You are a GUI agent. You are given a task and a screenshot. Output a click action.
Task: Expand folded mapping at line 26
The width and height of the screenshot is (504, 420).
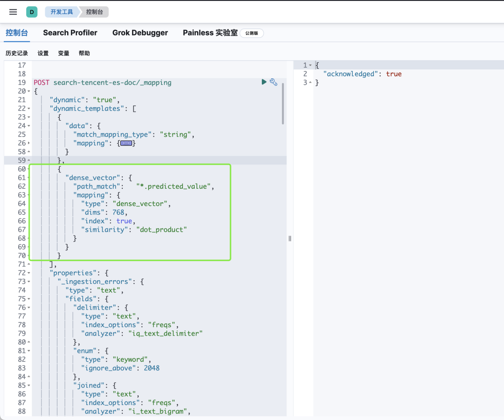[x=29, y=144]
